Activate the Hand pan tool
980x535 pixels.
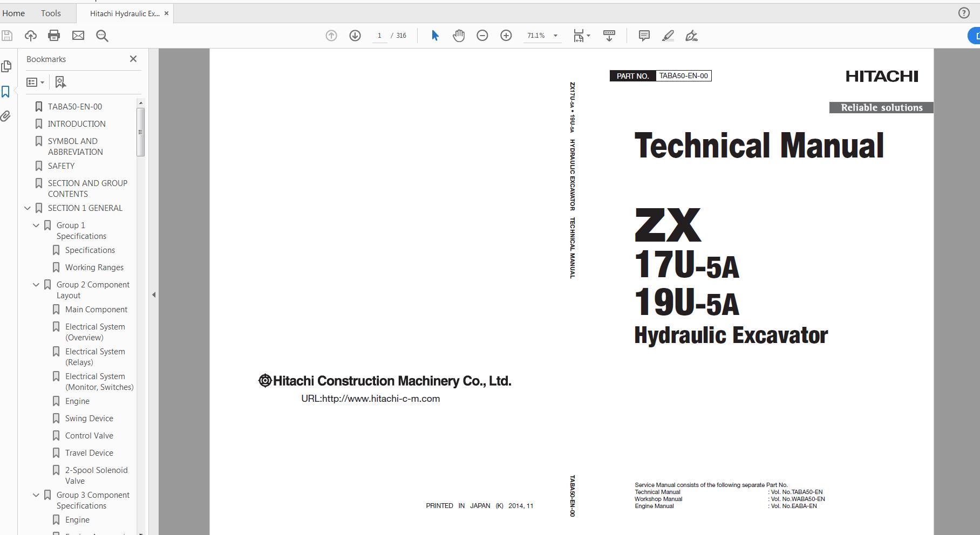459,36
